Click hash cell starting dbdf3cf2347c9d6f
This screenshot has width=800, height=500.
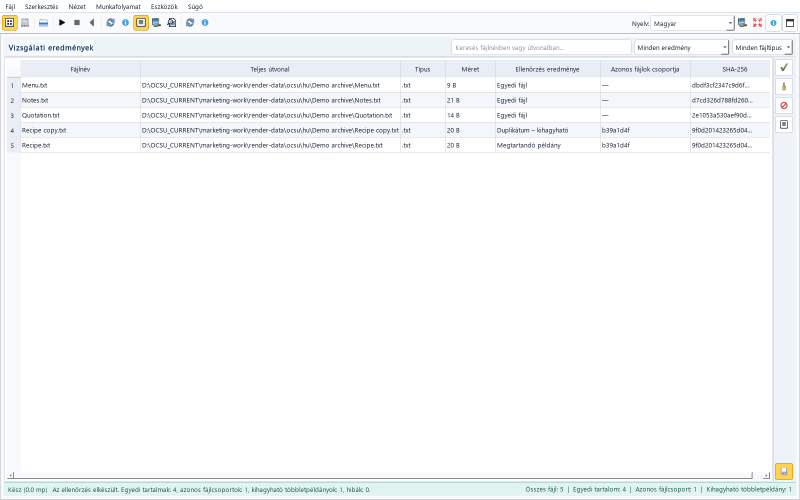click(x=730, y=85)
